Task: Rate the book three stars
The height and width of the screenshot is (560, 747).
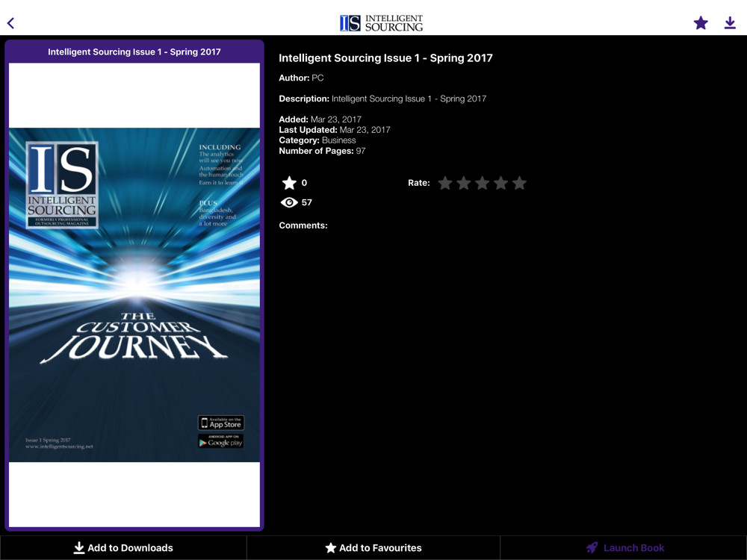Action: coord(482,183)
